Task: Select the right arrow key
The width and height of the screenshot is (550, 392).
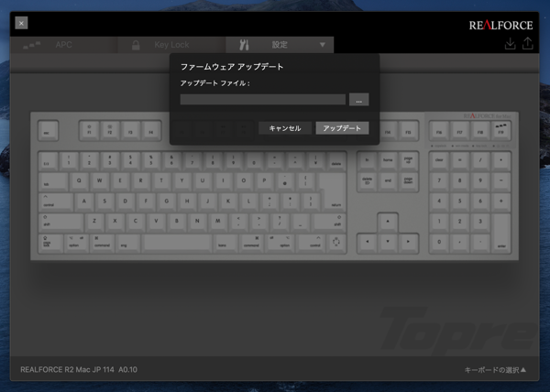Action: (x=408, y=243)
